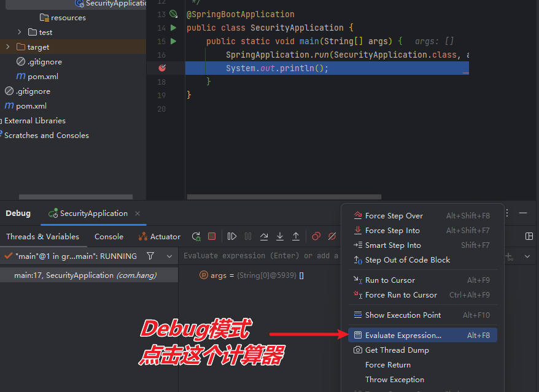Stop the debug session with red square

[212, 236]
